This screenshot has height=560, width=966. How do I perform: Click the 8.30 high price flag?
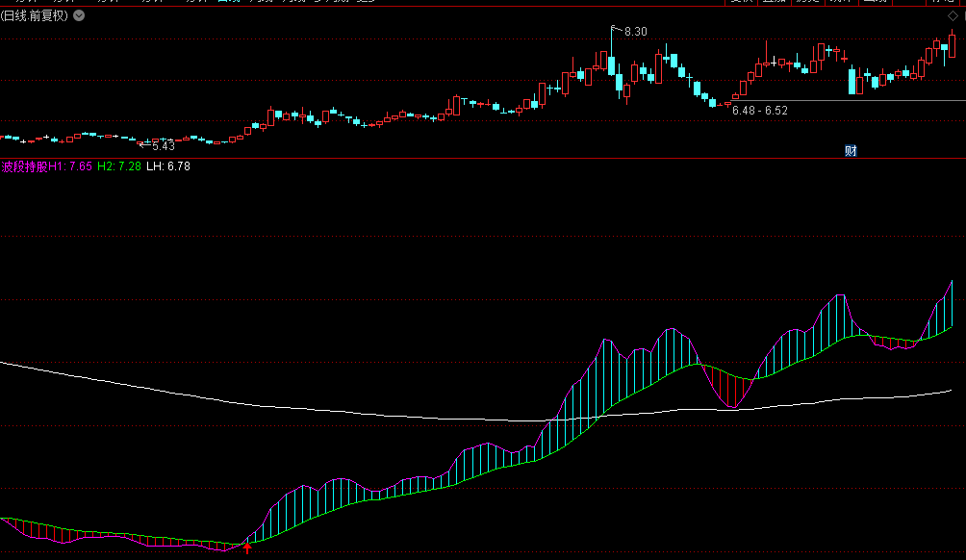tap(634, 32)
